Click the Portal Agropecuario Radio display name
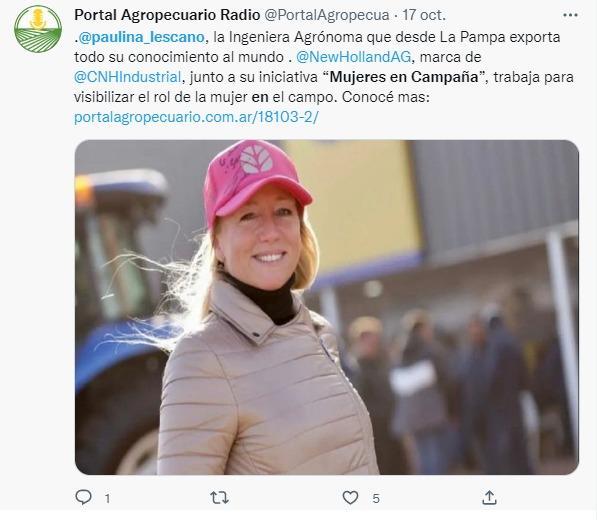Viewport: 597px width, 520px height. 167,15
